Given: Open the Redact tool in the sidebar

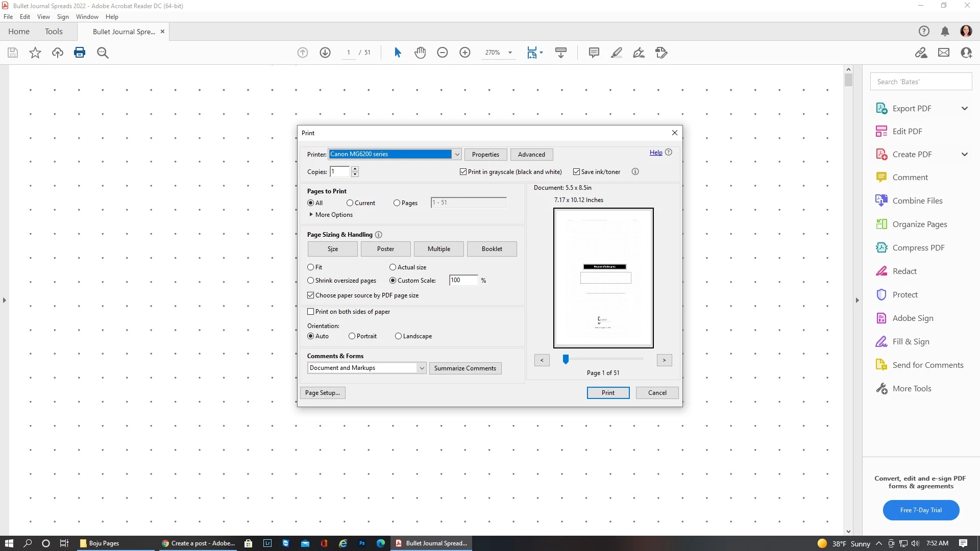Looking at the screenshot, I should pos(904,271).
